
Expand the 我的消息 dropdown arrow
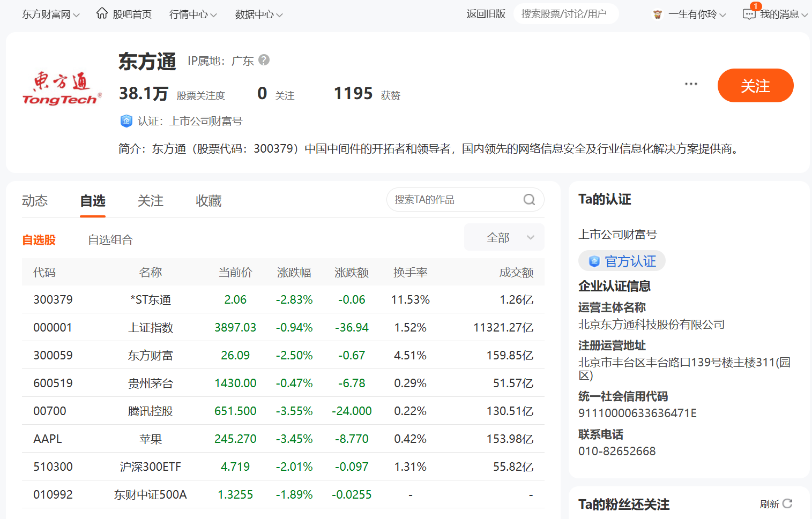[804, 15]
